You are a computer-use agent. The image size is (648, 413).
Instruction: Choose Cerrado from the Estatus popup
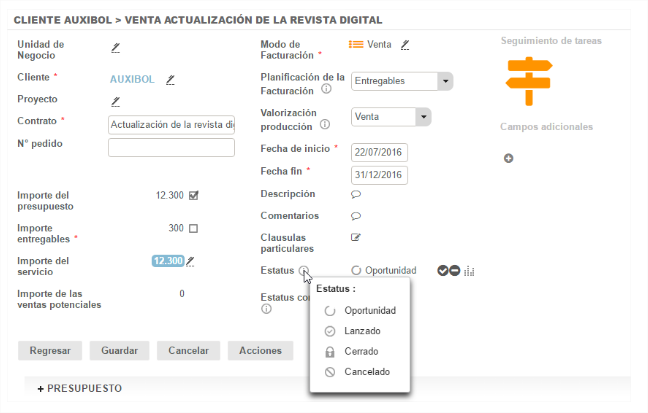click(x=361, y=352)
